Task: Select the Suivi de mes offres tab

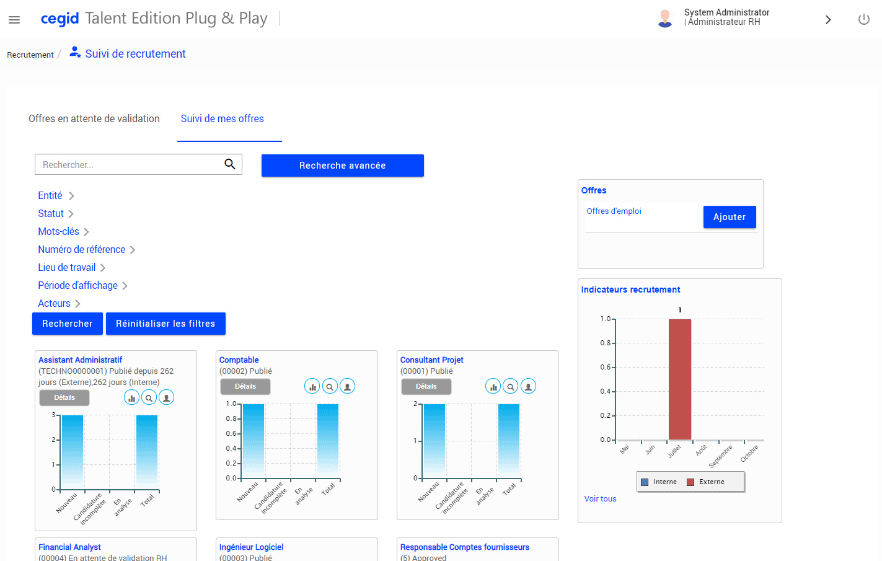Action: 222,119
